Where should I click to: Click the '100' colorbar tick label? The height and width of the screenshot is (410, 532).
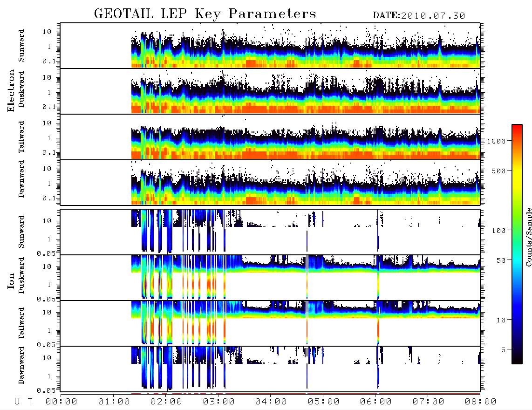(499, 231)
